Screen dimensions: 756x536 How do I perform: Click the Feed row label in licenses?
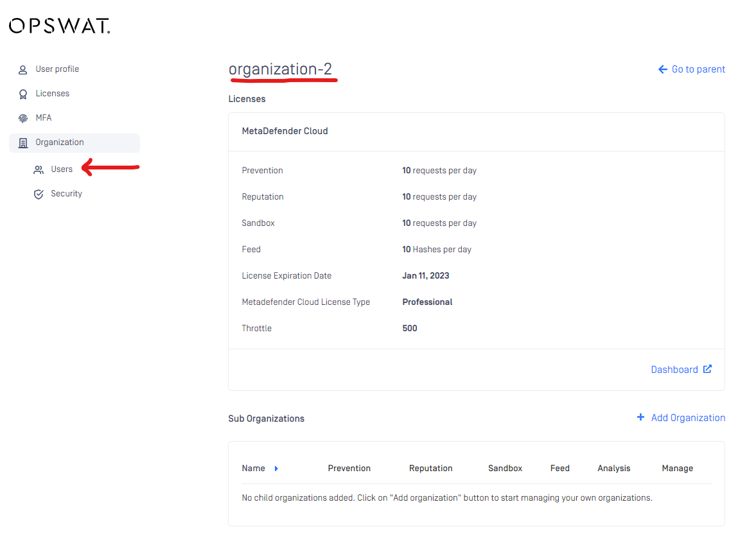pyautogui.click(x=251, y=249)
